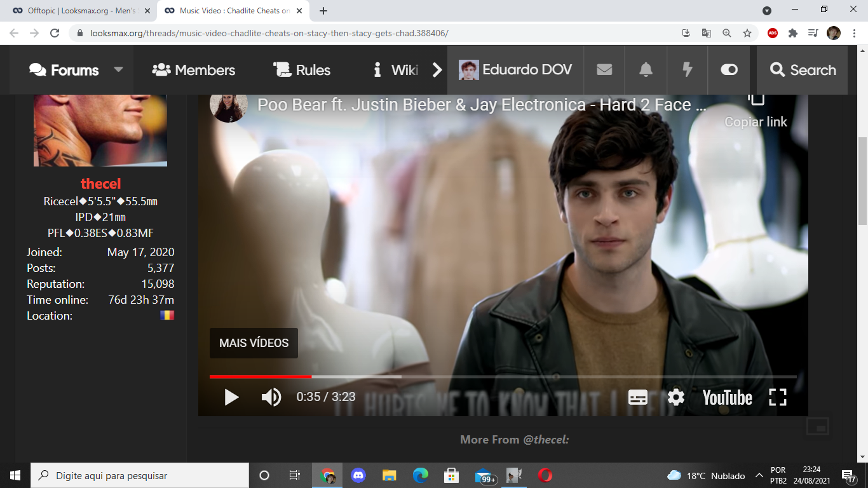
Task: Open Microsoft Store from the taskbar
Action: 451,475
